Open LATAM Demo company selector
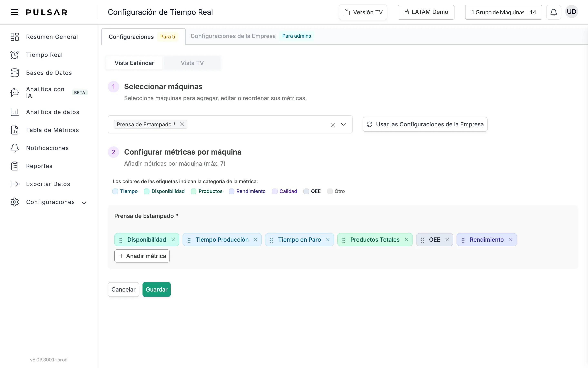 click(x=426, y=12)
